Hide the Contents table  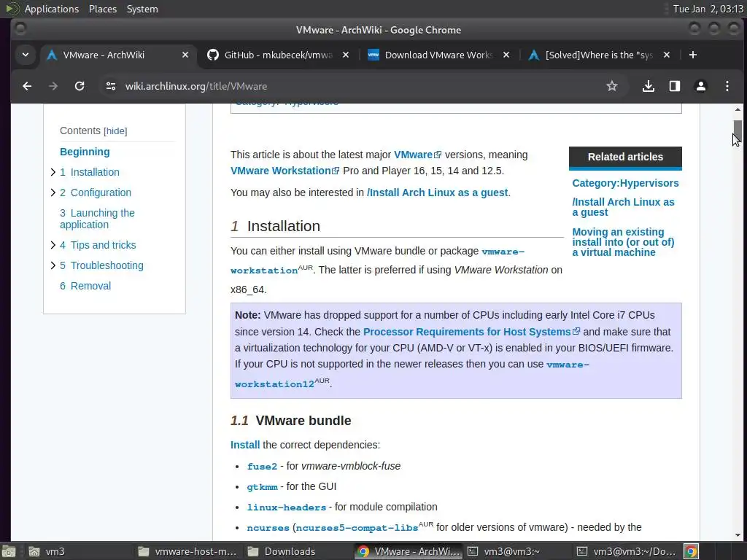tap(115, 131)
